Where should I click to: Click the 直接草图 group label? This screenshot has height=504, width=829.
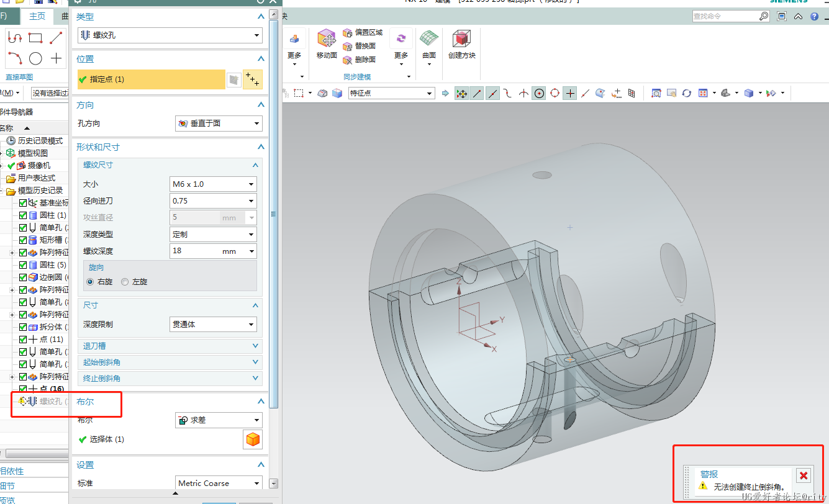[19, 77]
